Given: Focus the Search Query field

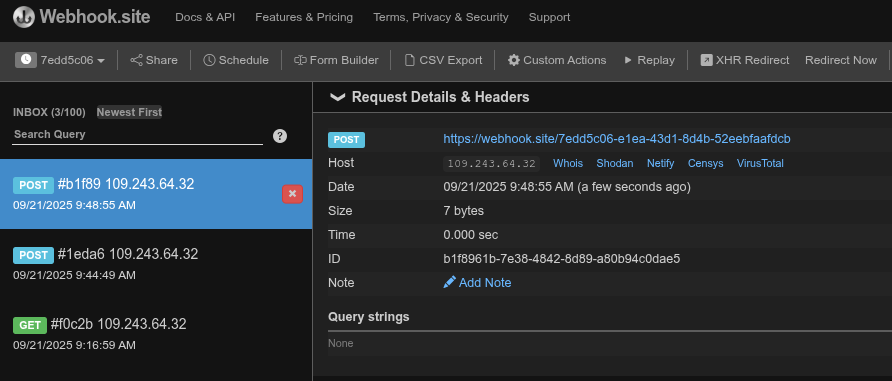Looking at the screenshot, I should pos(137,135).
